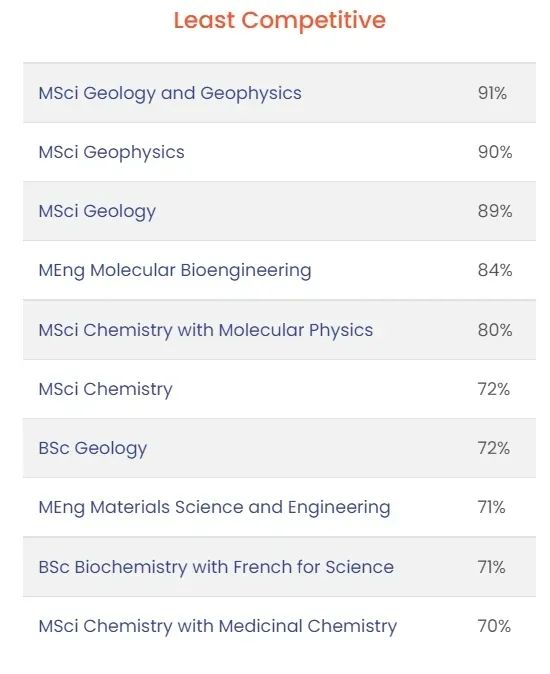Click the 80% value in the table
The height and width of the screenshot is (674, 550).
(x=495, y=330)
